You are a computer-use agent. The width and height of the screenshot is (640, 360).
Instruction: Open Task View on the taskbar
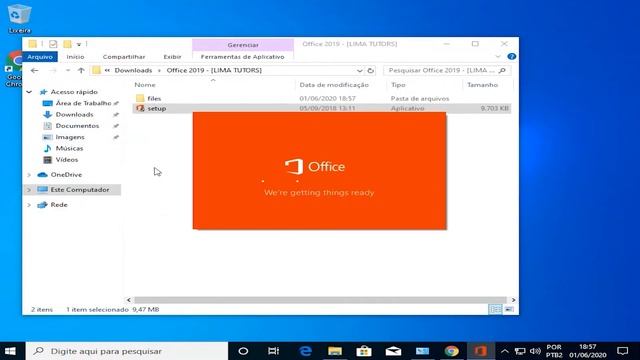click(x=273, y=351)
